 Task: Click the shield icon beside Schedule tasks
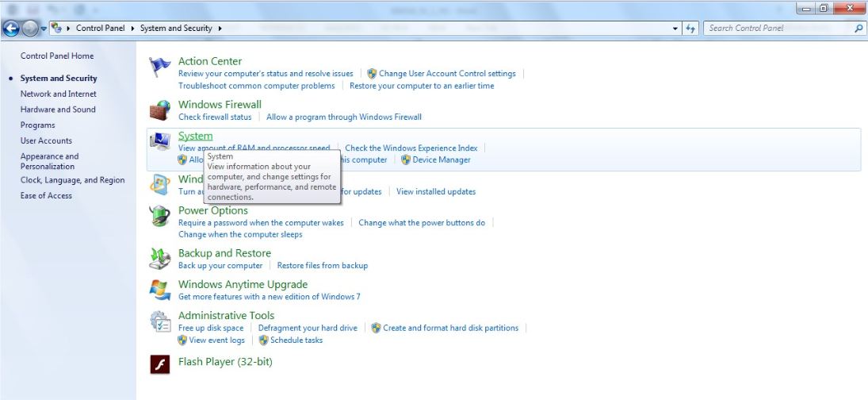263,340
